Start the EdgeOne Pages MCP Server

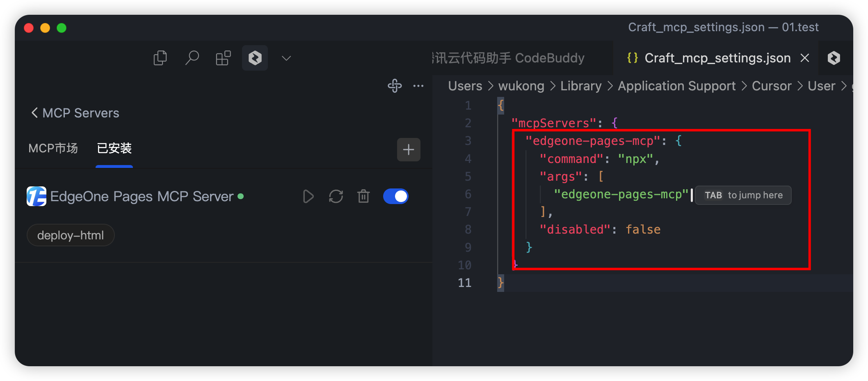point(308,197)
